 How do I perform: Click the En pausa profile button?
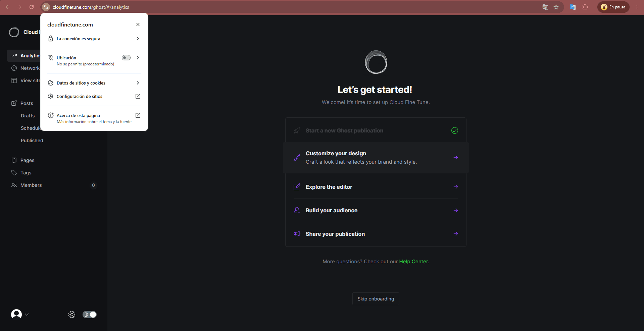tap(613, 7)
